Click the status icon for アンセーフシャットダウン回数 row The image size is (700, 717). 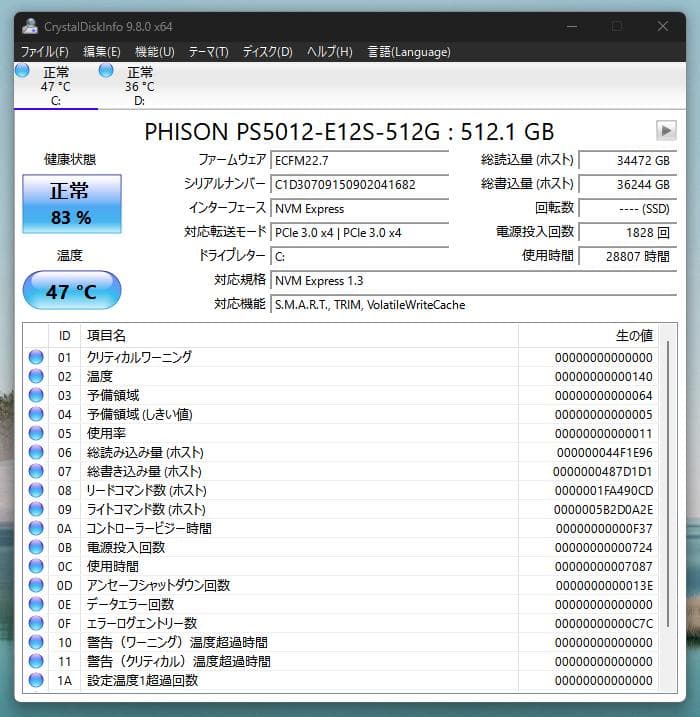pos(36,585)
